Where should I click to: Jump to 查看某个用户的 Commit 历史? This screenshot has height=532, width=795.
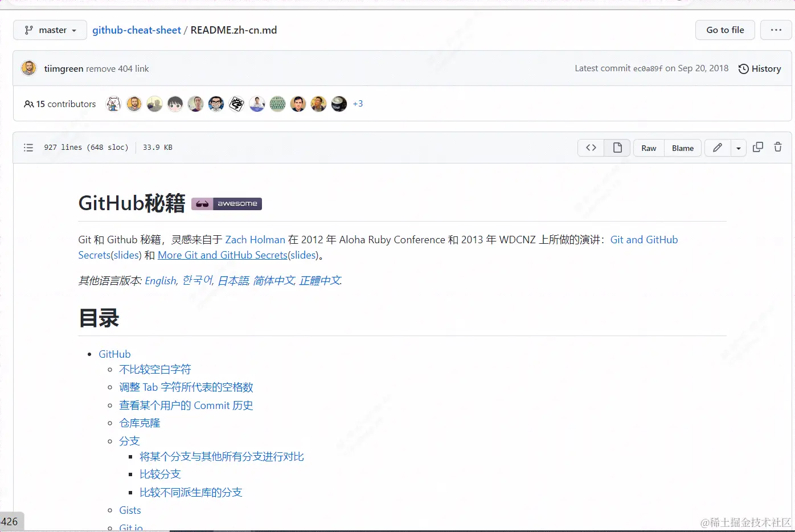tap(186, 406)
